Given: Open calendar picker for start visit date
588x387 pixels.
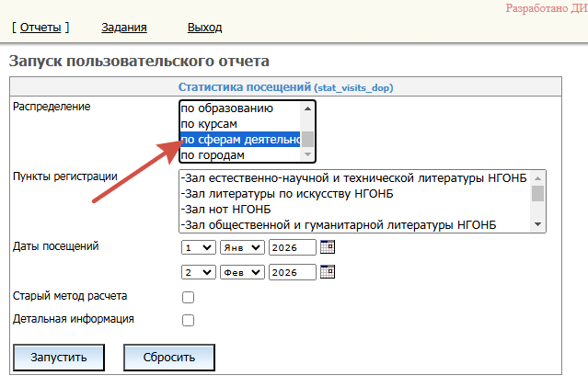Looking at the screenshot, I should pos(328,247).
